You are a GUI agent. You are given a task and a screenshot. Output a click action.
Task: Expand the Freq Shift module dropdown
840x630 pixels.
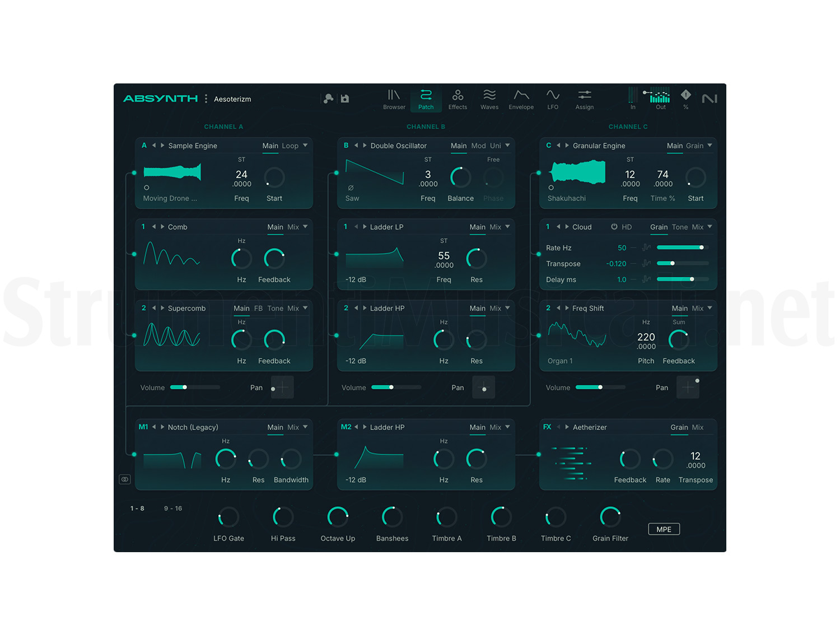(x=710, y=308)
